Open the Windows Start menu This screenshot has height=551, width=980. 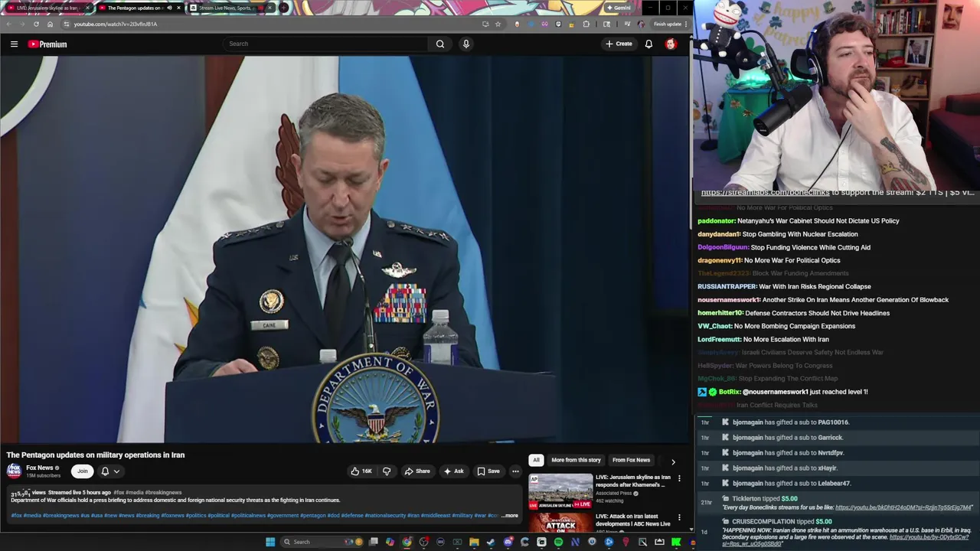click(269, 542)
